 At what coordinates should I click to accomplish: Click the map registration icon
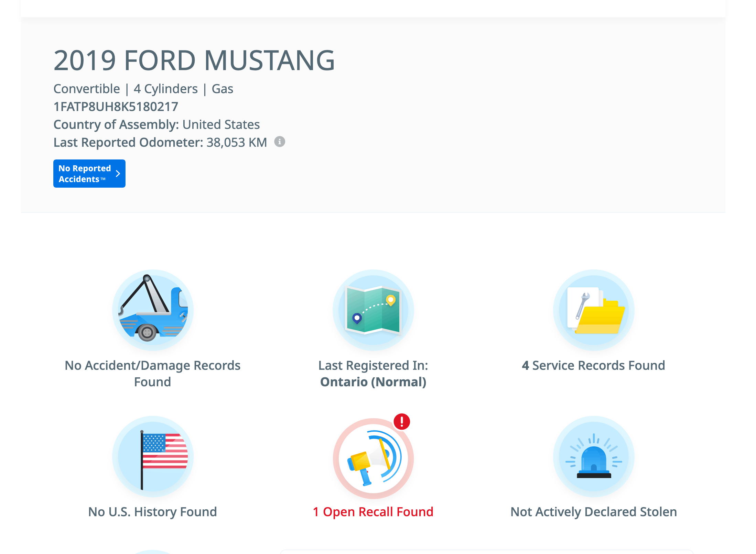(x=373, y=310)
